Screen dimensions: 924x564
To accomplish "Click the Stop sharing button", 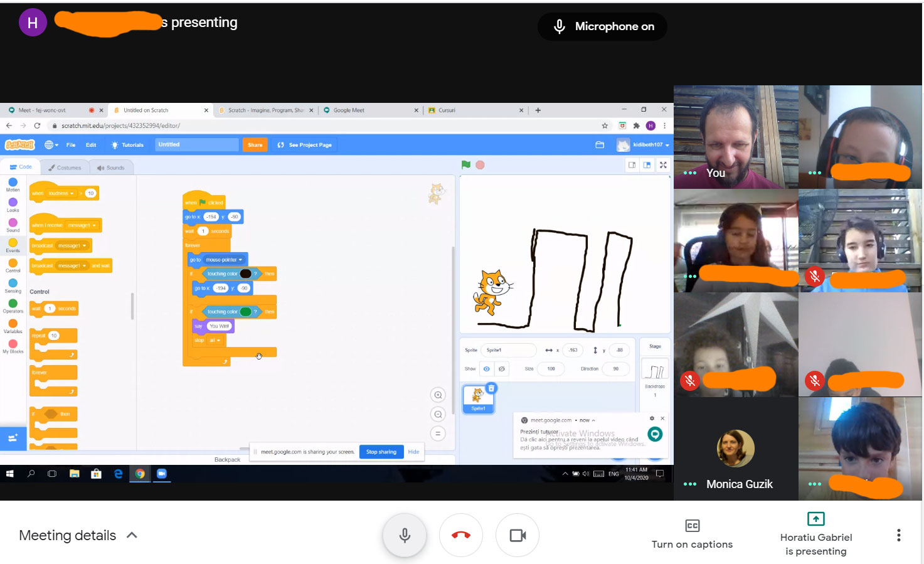I will click(x=381, y=452).
